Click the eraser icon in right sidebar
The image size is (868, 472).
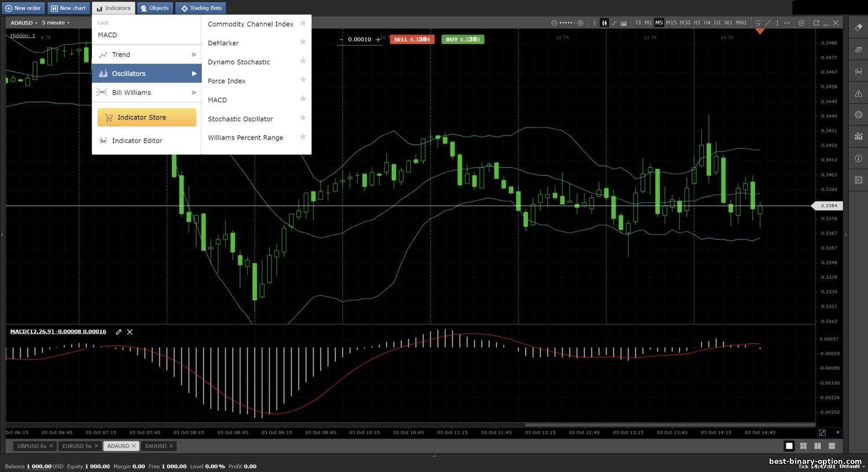coord(858,27)
